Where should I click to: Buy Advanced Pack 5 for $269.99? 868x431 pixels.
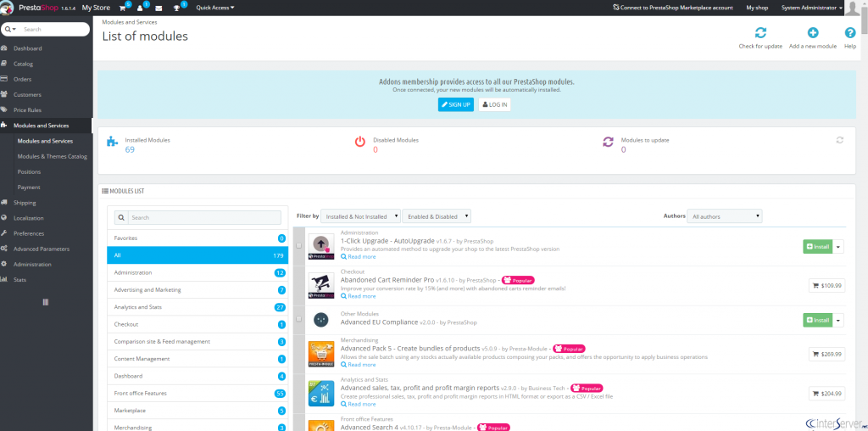pyautogui.click(x=827, y=354)
